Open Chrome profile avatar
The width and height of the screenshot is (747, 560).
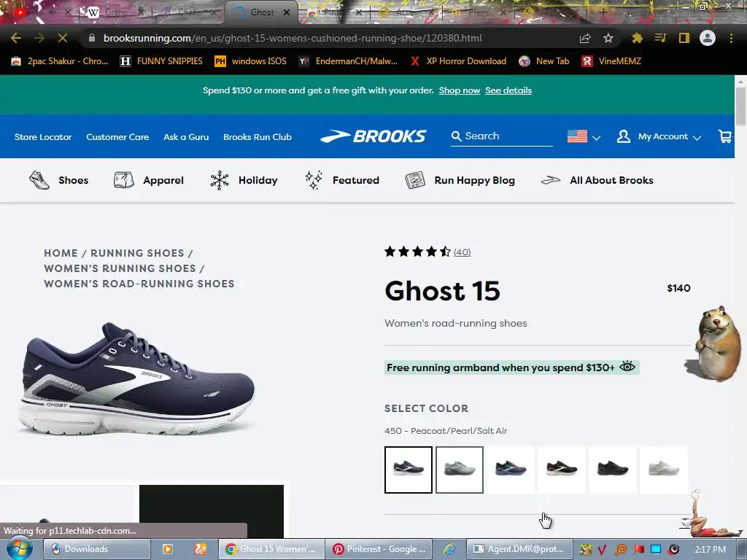(x=708, y=38)
